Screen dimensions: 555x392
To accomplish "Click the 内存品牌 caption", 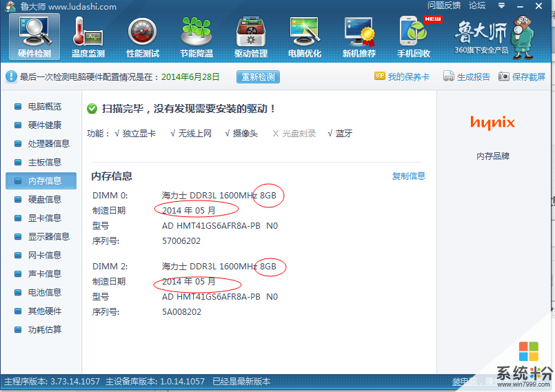I will (x=493, y=156).
